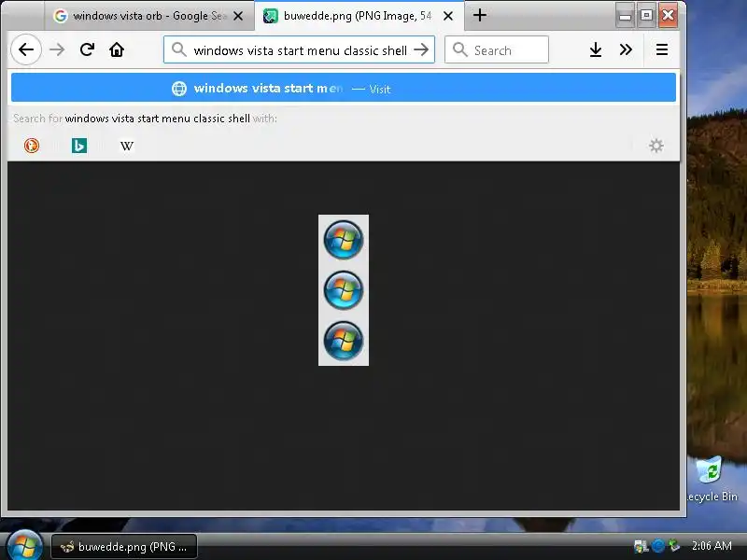Open the Firefox hamburger menu
The image size is (747, 560).
tap(662, 49)
